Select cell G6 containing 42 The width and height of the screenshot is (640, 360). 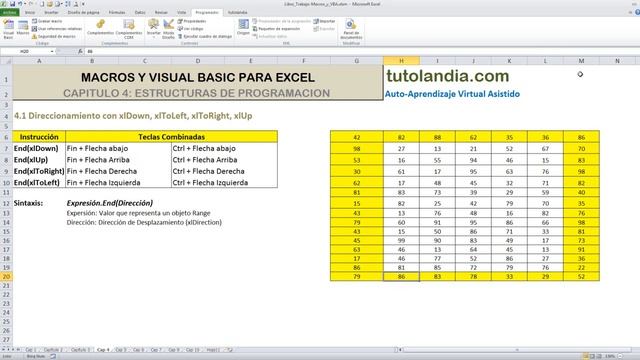[357, 137]
